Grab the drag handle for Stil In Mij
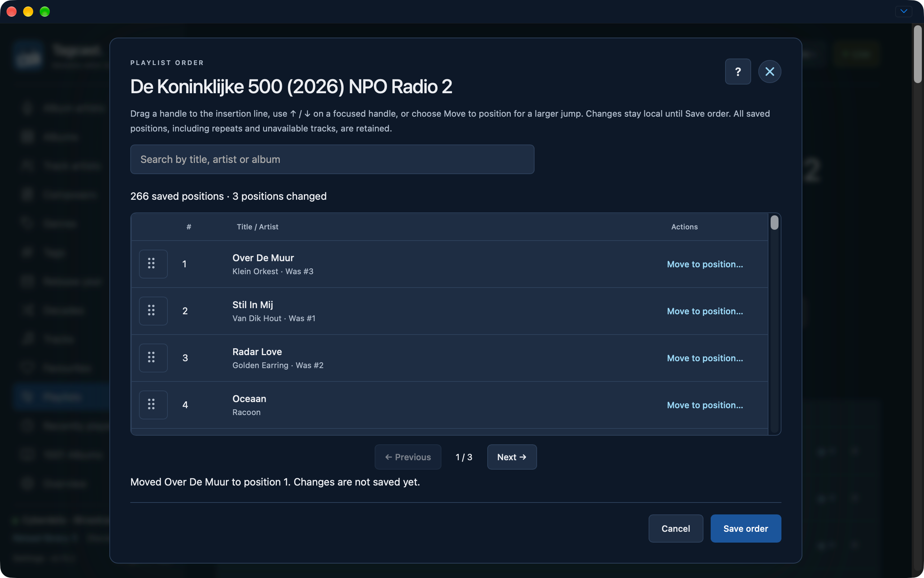This screenshot has height=578, width=924. tap(153, 311)
